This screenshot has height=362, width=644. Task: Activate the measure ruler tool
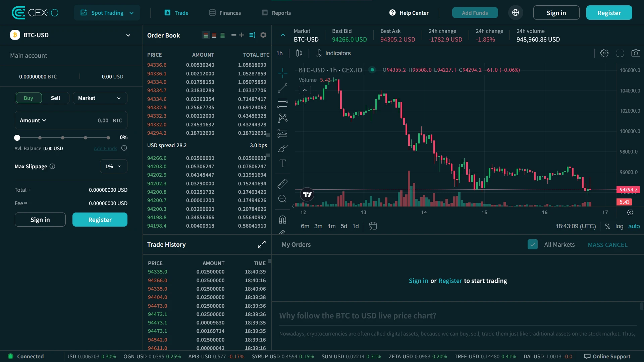(x=283, y=184)
